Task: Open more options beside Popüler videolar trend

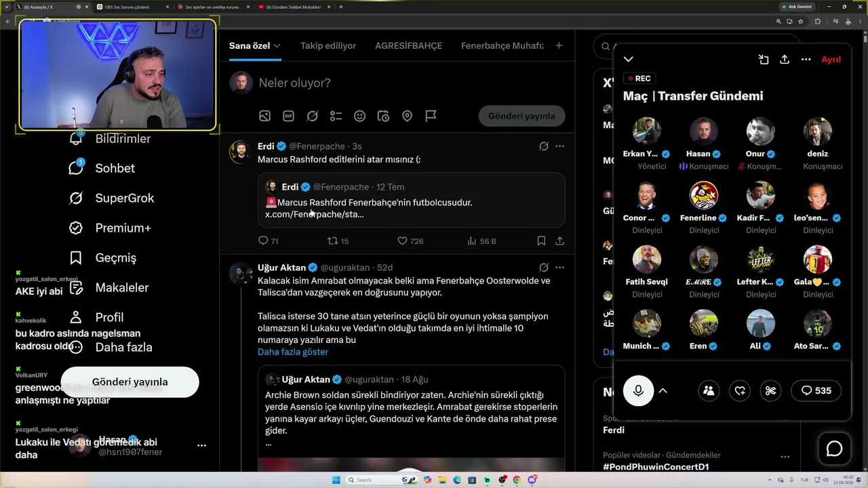Action: [785, 456]
